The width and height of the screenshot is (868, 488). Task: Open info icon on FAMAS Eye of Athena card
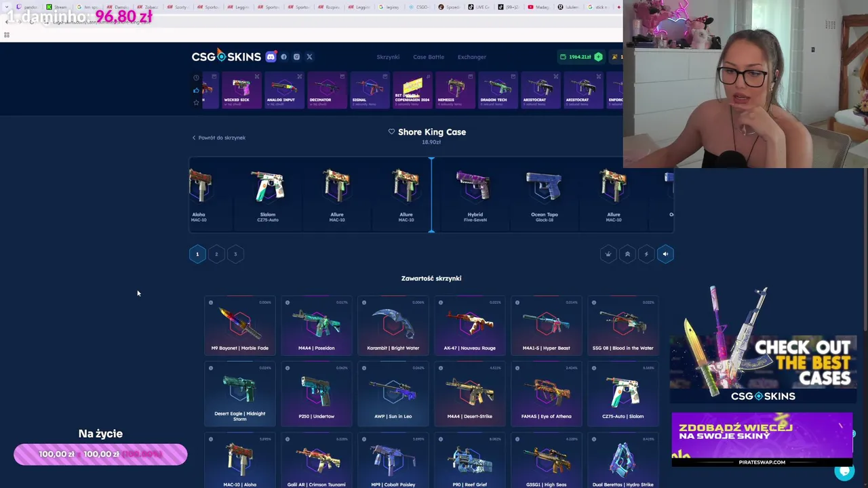tap(517, 368)
